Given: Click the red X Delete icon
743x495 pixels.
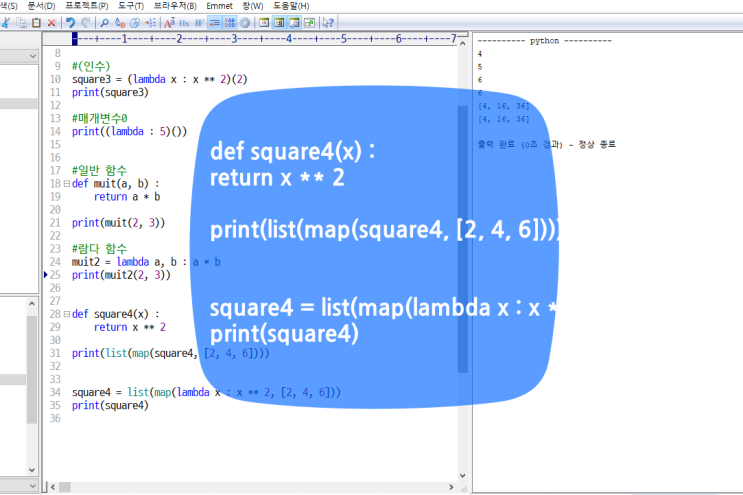Looking at the screenshot, I should pos(52,22).
